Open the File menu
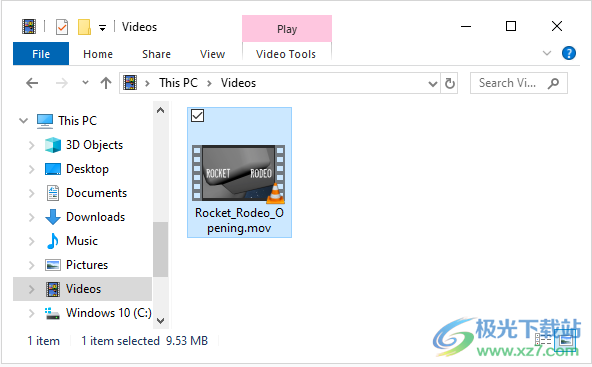 point(41,54)
